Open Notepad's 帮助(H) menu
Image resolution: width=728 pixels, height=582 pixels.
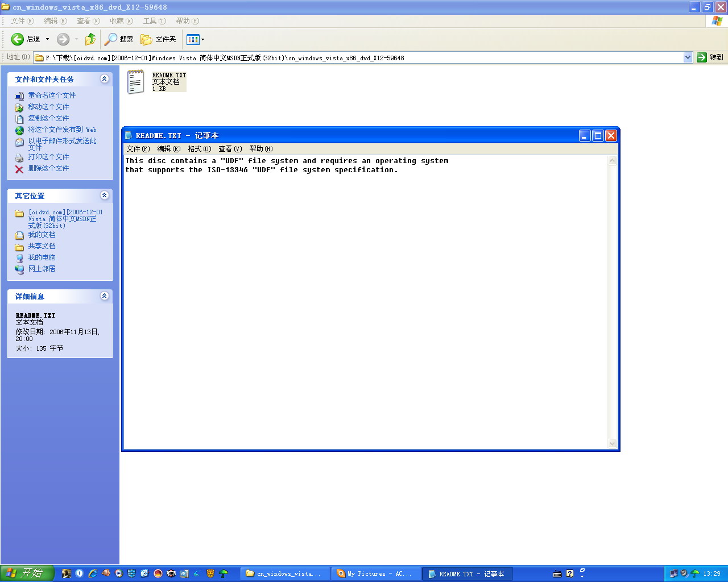point(261,149)
